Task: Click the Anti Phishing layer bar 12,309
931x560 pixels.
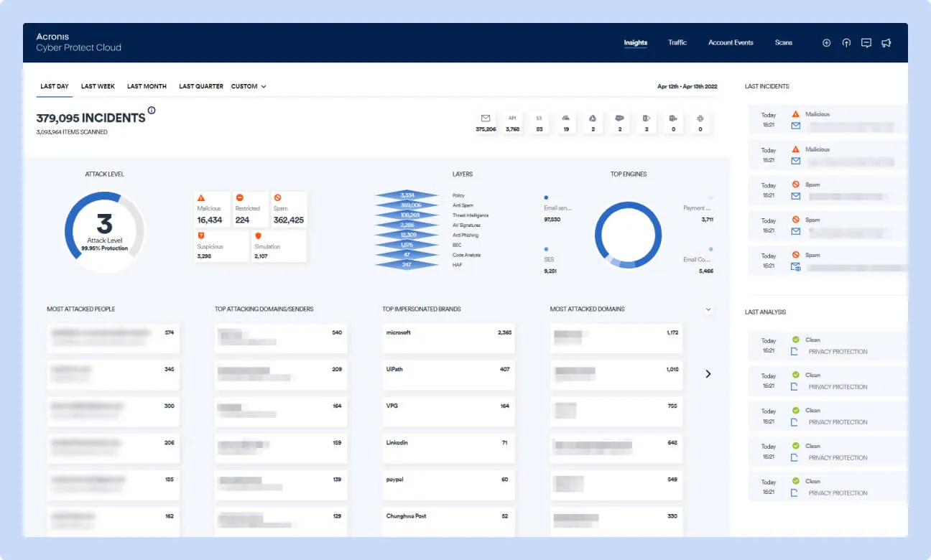Action: tap(407, 235)
